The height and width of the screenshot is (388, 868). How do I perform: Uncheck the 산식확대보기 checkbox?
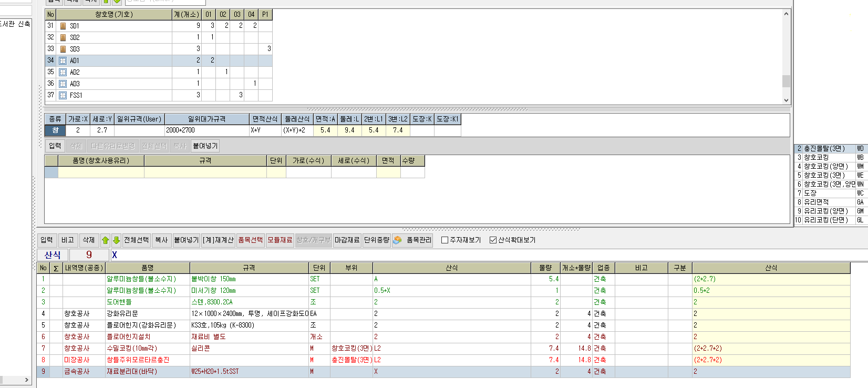tap(493, 240)
